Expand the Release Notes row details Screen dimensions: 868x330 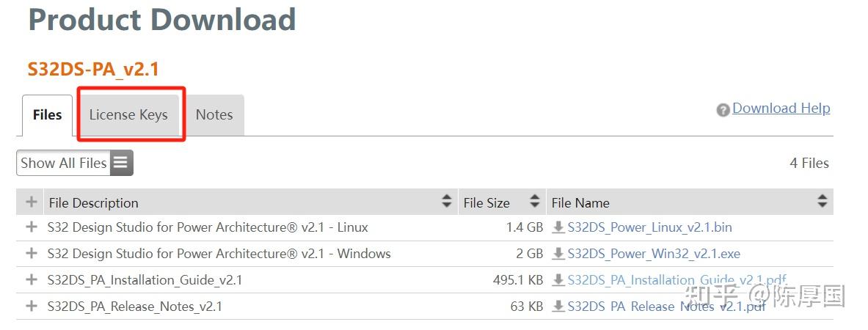(x=32, y=307)
